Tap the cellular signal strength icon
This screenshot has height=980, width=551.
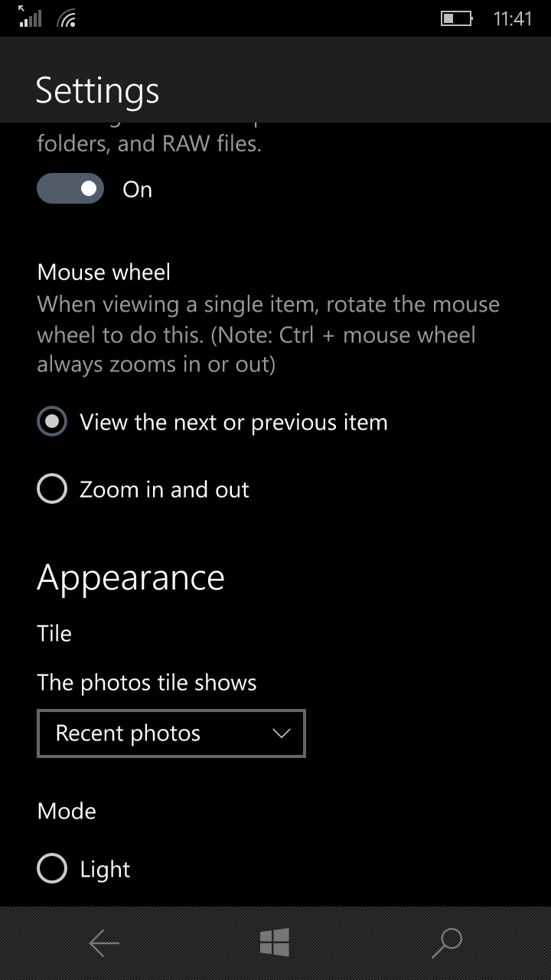click(x=30, y=17)
